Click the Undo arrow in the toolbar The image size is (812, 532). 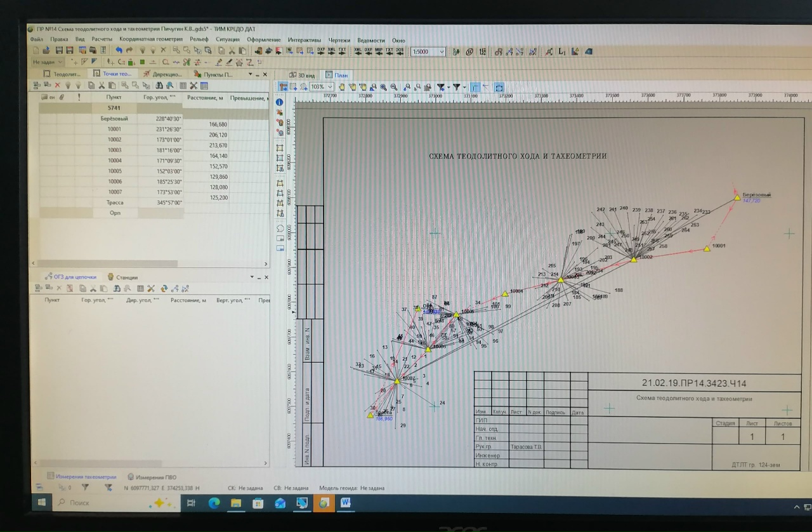[x=119, y=51]
